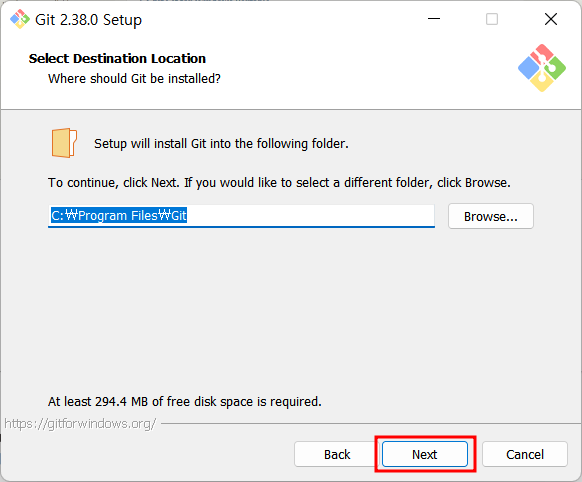Click the highlighted C:\Program Files\Git path text
The width and height of the screenshot is (582, 482).
119,215
